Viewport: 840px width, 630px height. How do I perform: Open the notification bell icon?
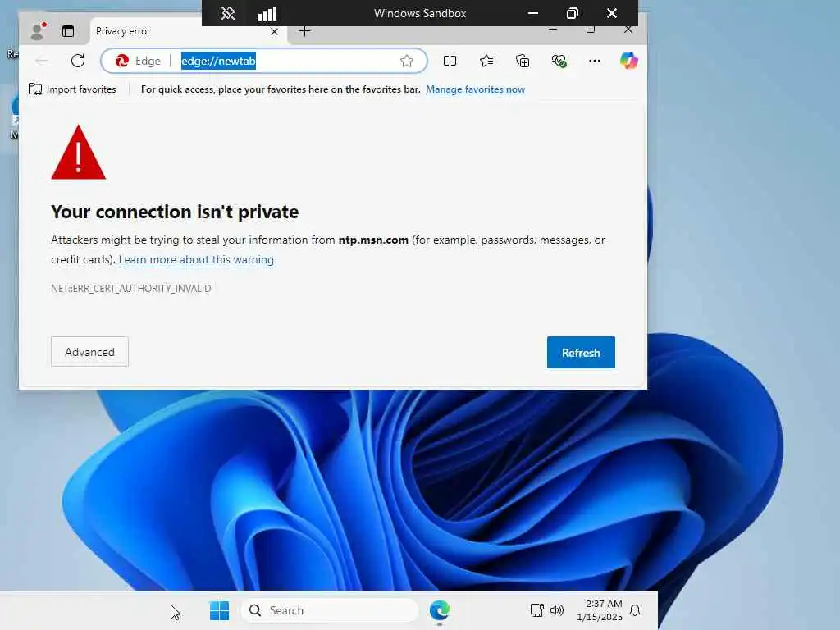click(635, 610)
